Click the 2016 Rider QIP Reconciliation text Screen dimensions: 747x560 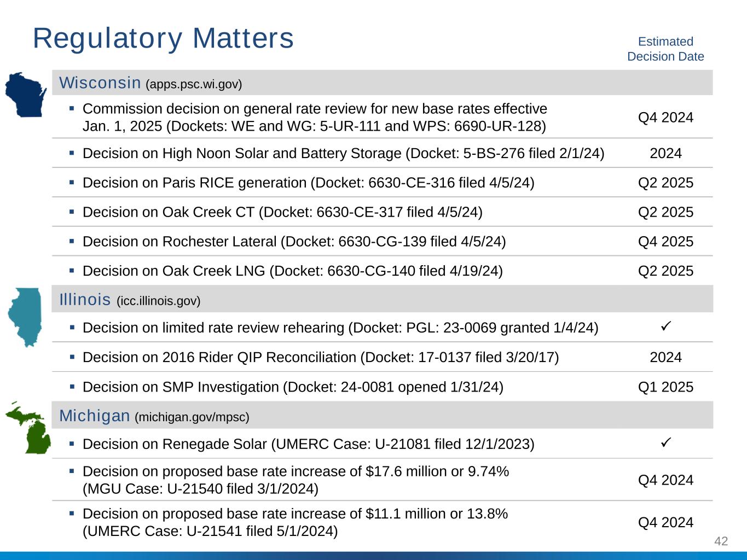321,358
